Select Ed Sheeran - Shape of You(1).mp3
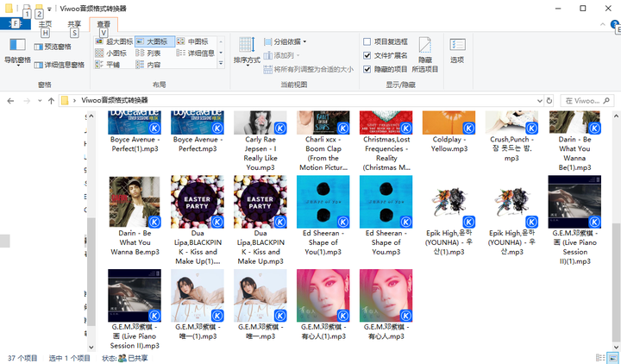Image resolution: width=621 pixels, height=364 pixels. click(323, 216)
